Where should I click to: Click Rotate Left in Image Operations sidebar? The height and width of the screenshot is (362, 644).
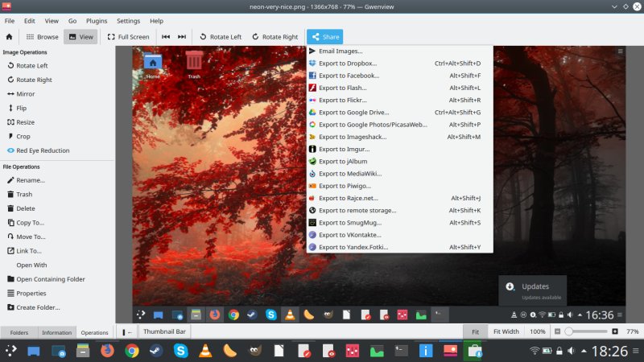tap(27, 66)
